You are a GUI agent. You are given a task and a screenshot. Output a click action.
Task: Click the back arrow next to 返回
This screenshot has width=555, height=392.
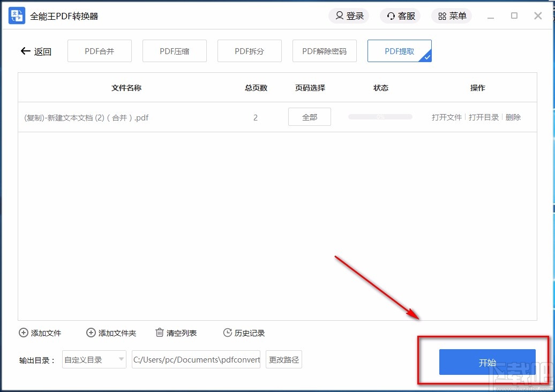point(25,51)
